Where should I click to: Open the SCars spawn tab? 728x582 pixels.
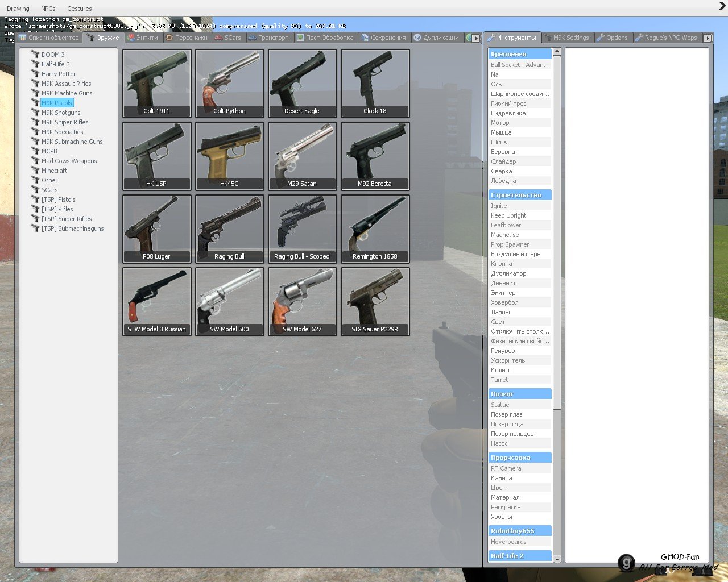[228, 38]
